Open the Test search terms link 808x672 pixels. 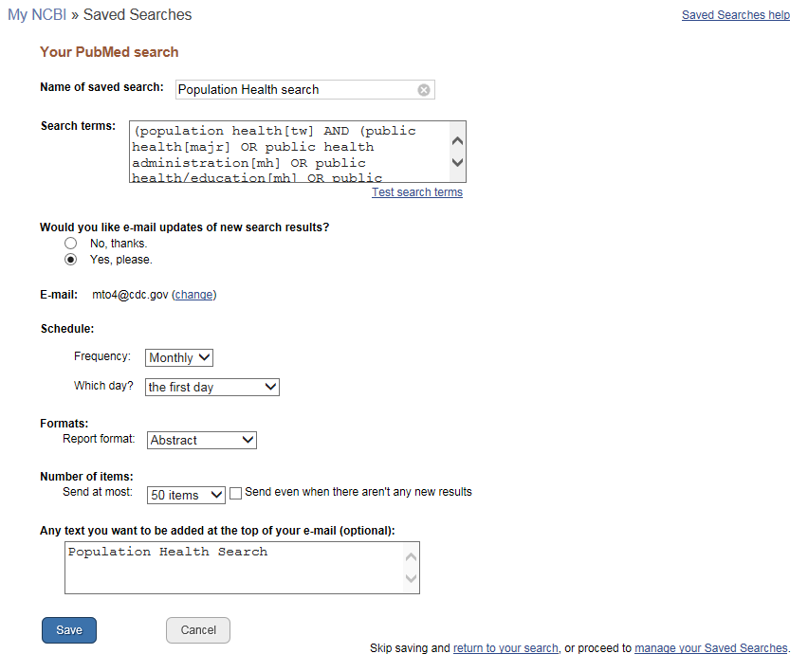[x=416, y=192]
